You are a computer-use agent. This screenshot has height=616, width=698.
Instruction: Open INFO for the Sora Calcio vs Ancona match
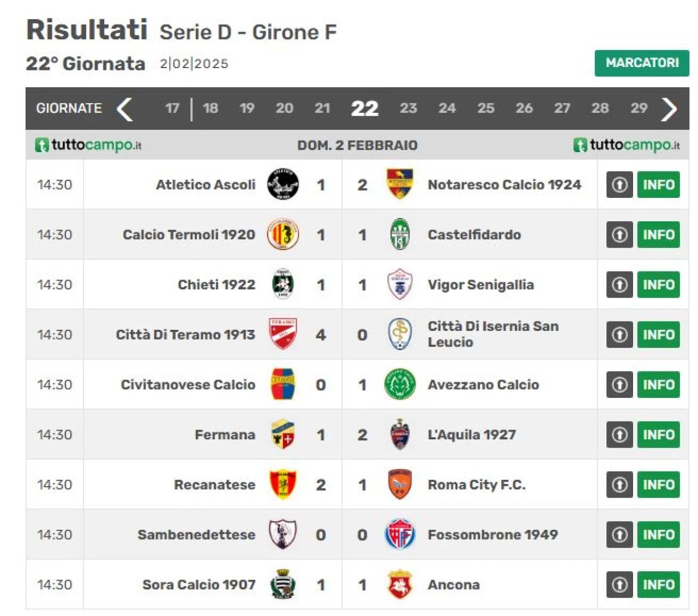(659, 584)
